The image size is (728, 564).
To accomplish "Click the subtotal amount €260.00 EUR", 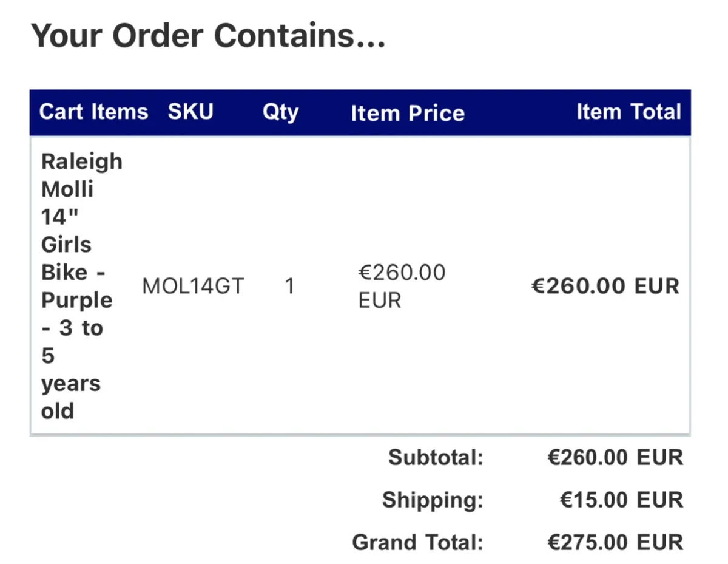I will [x=615, y=457].
